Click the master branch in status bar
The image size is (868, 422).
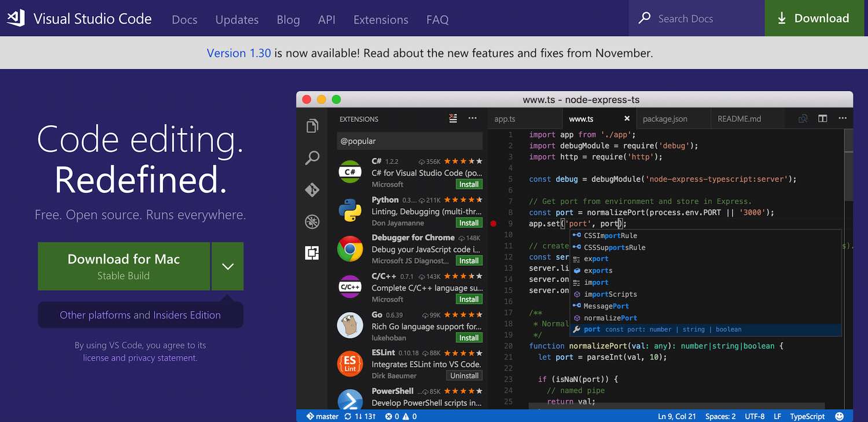322,416
